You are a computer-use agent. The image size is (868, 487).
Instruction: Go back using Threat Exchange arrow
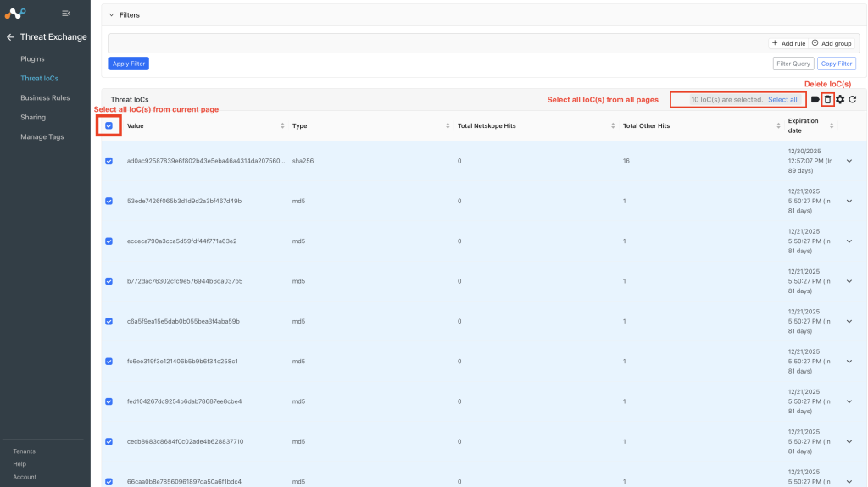[x=10, y=37]
